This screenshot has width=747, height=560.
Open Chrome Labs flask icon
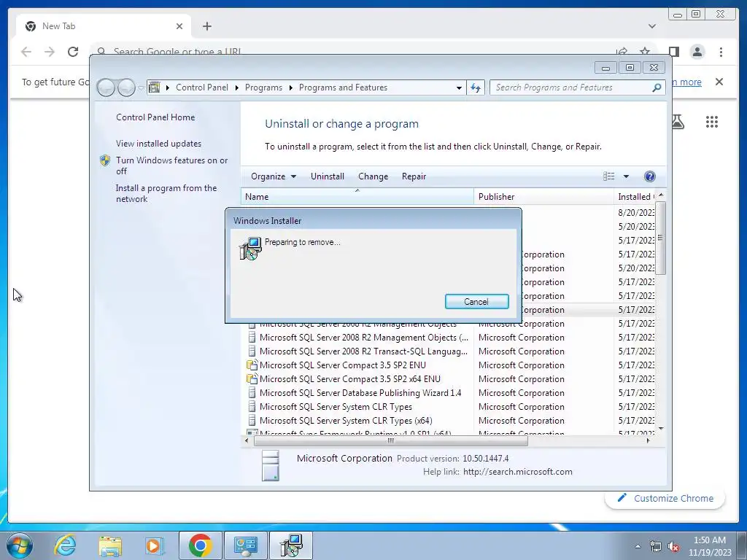(678, 122)
